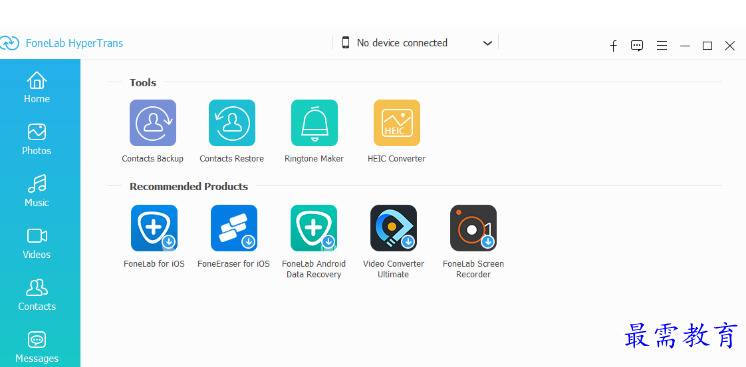Open the Ringtone Maker bell icon
This screenshot has width=746, height=367.
click(314, 123)
